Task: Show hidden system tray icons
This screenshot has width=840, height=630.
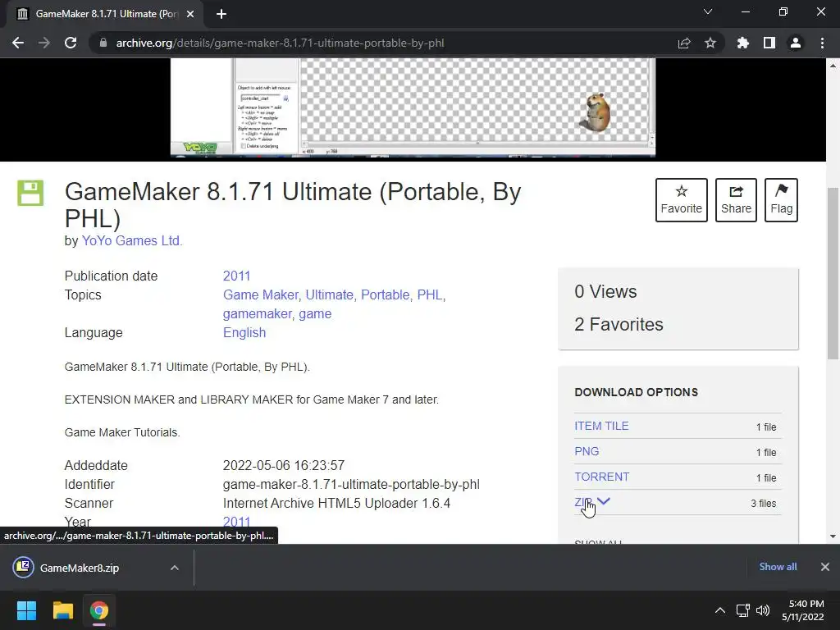Action: click(x=720, y=610)
